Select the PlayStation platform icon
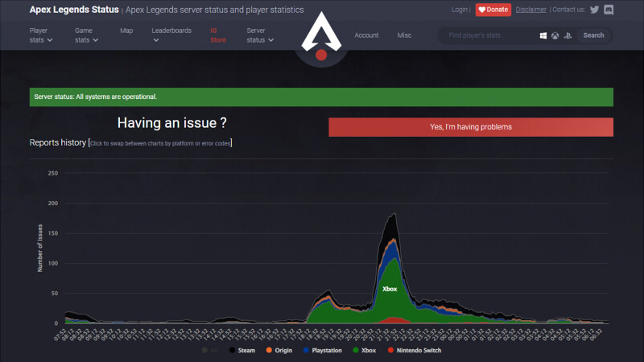644x362 pixels. coord(568,35)
